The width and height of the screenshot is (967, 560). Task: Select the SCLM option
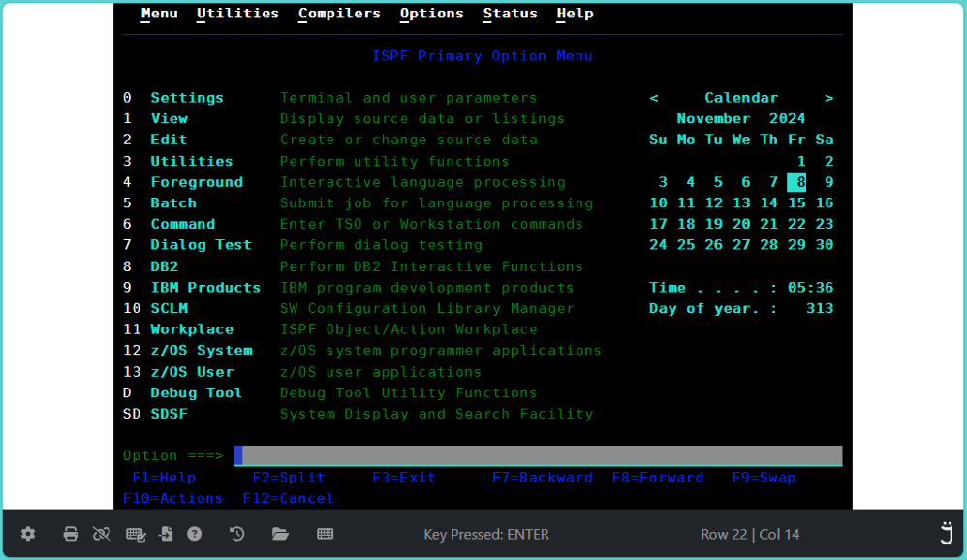click(x=169, y=308)
